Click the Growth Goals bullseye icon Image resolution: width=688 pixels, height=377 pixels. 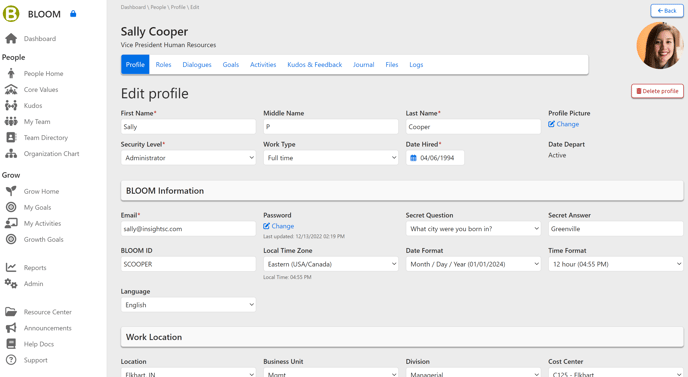(x=11, y=239)
